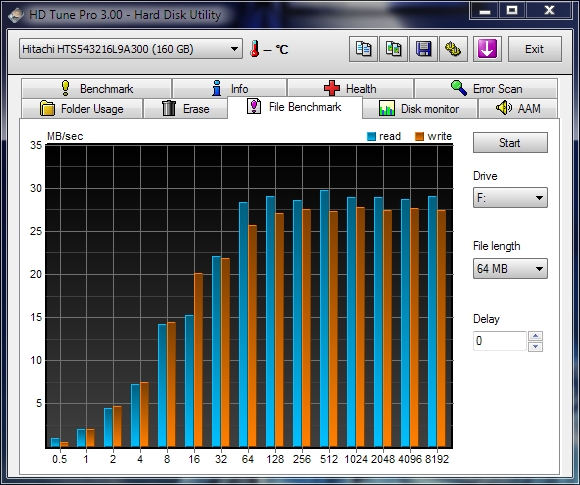Switch to the Health tab
The width and height of the screenshot is (580, 485).
tap(350, 89)
